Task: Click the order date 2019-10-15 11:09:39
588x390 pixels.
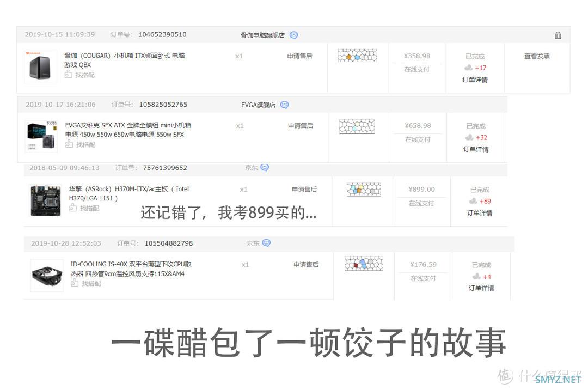Action: tap(60, 34)
